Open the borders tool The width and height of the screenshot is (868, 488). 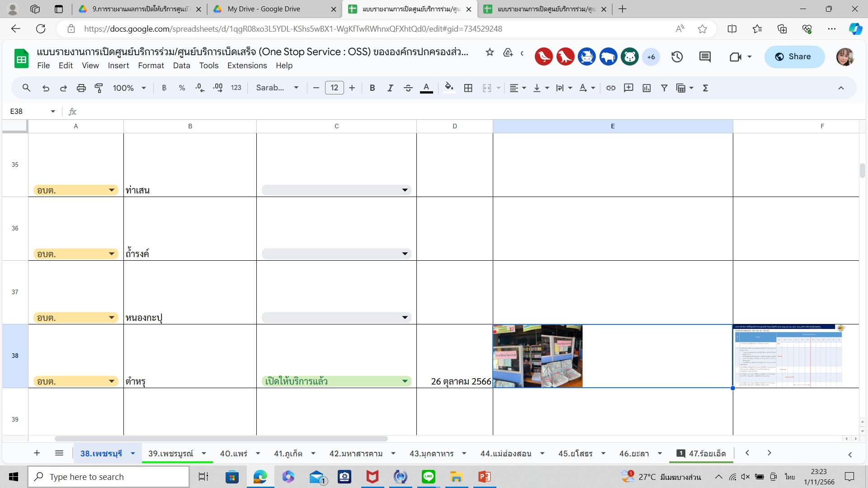468,88
